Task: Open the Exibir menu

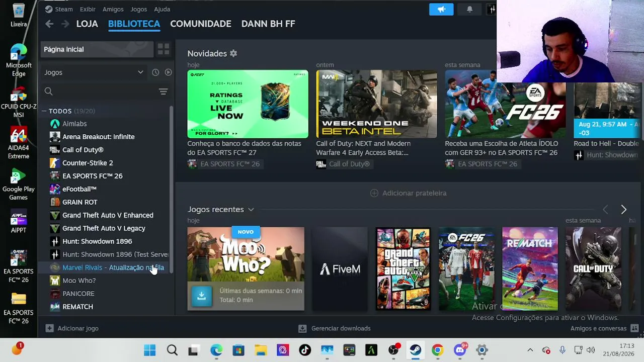Action: point(88,9)
